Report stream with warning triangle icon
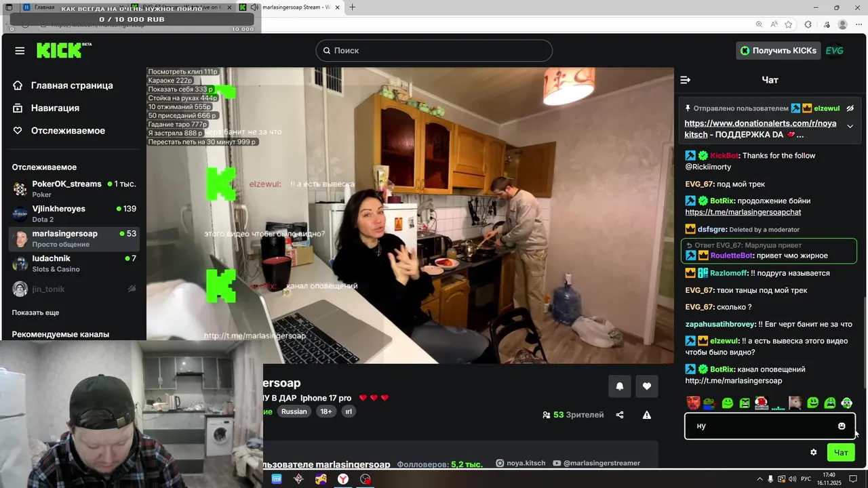Viewport: 868px width, 488px height. tap(647, 415)
